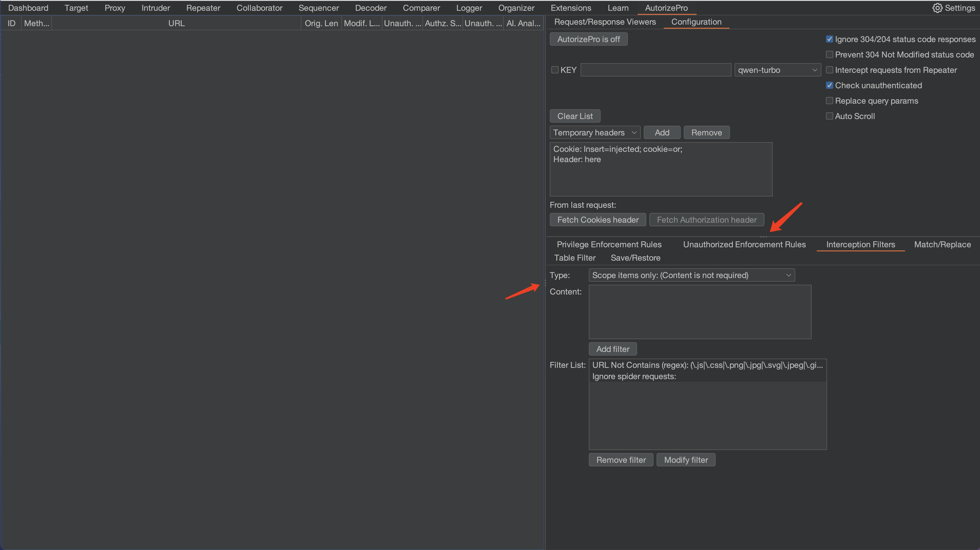Open the filter Type dropdown
Screen dimensions: 980x550
click(691, 275)
